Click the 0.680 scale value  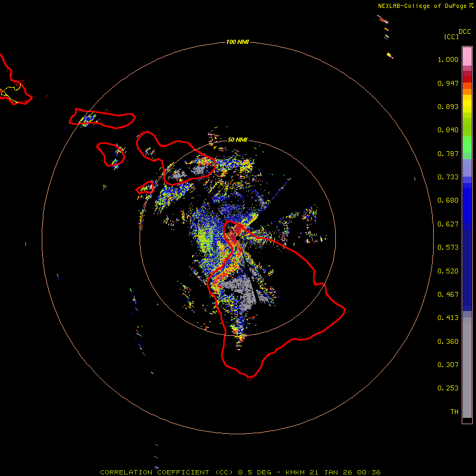pos(448,200)
